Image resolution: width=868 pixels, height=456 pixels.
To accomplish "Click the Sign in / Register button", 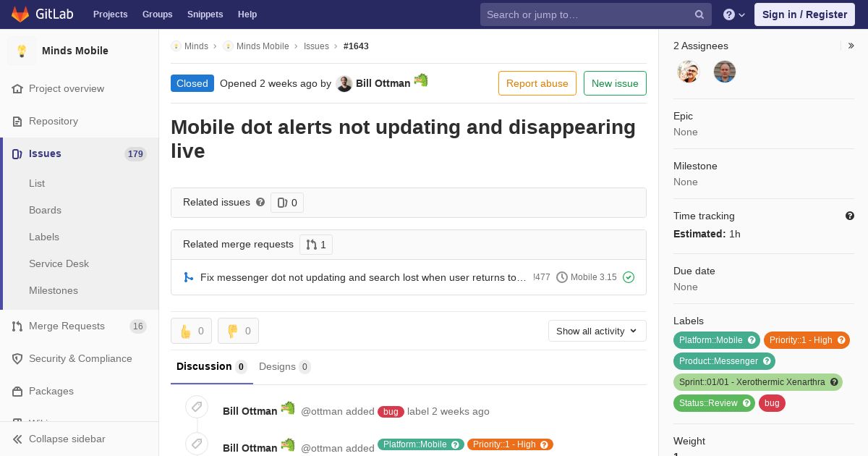I will (804, 14).
